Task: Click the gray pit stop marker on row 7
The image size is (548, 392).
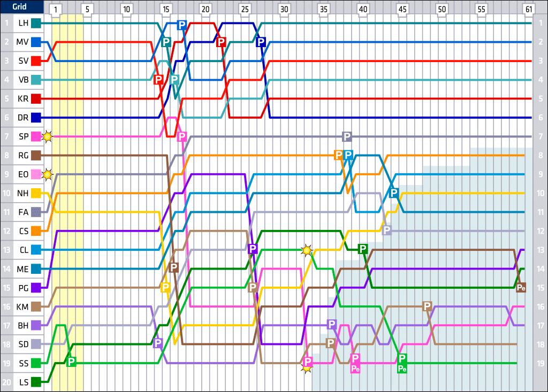Action: tap(347, 136)
